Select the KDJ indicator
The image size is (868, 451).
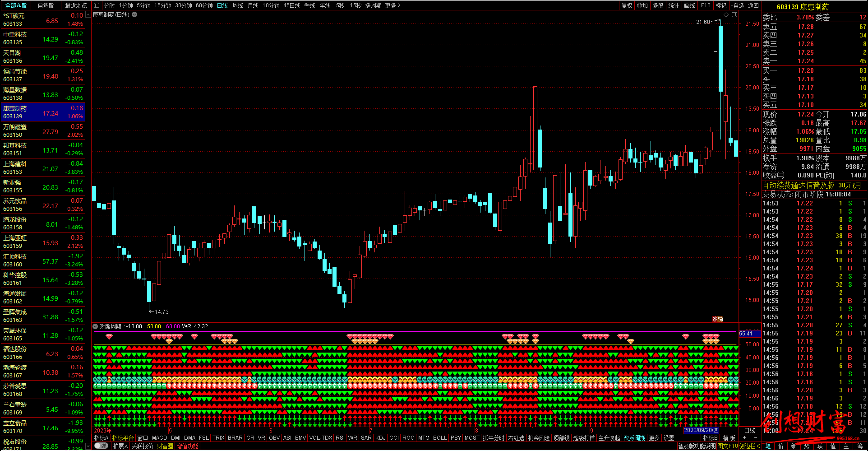click(x=380, y=438)
